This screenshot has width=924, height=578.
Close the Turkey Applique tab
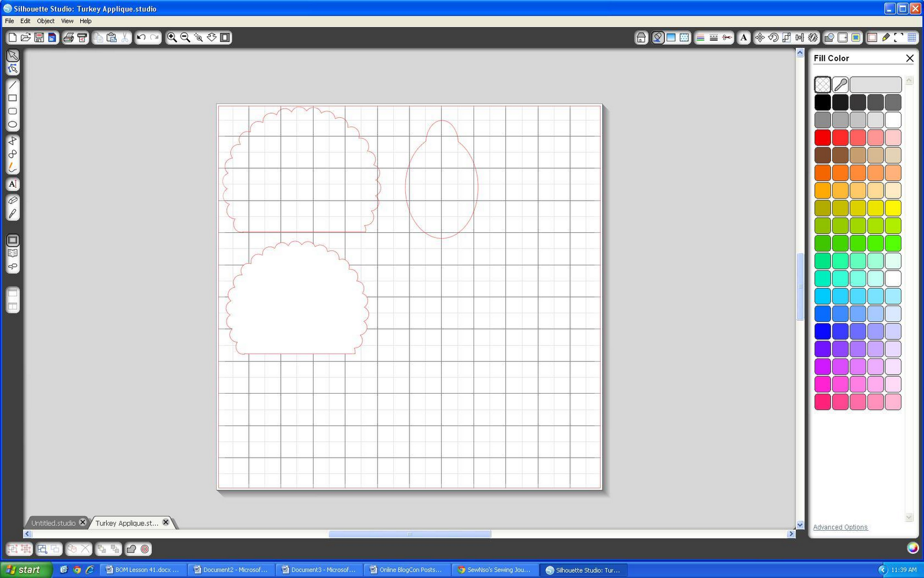pyautogui.click(x=166, y=523)
